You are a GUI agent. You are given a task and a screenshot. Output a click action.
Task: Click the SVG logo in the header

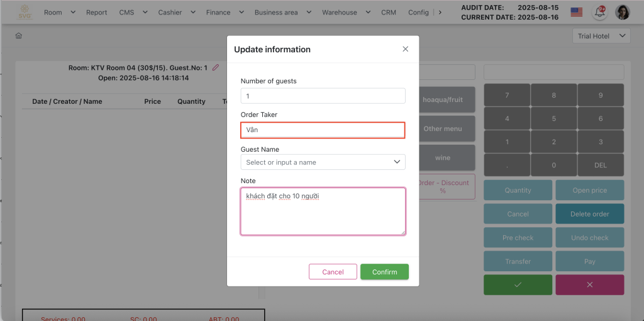pyautogui.click(x=25, y=12)
